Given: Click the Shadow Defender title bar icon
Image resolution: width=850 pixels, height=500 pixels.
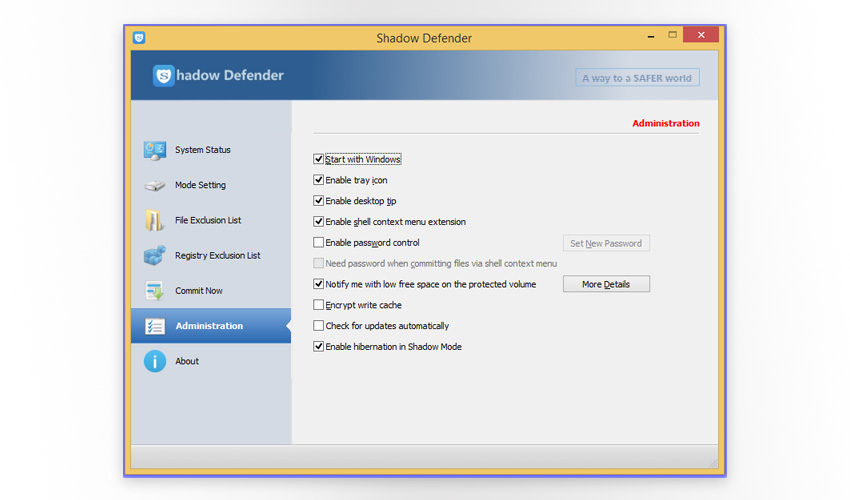Looking at the screenshot, I should tap(139, 37).
